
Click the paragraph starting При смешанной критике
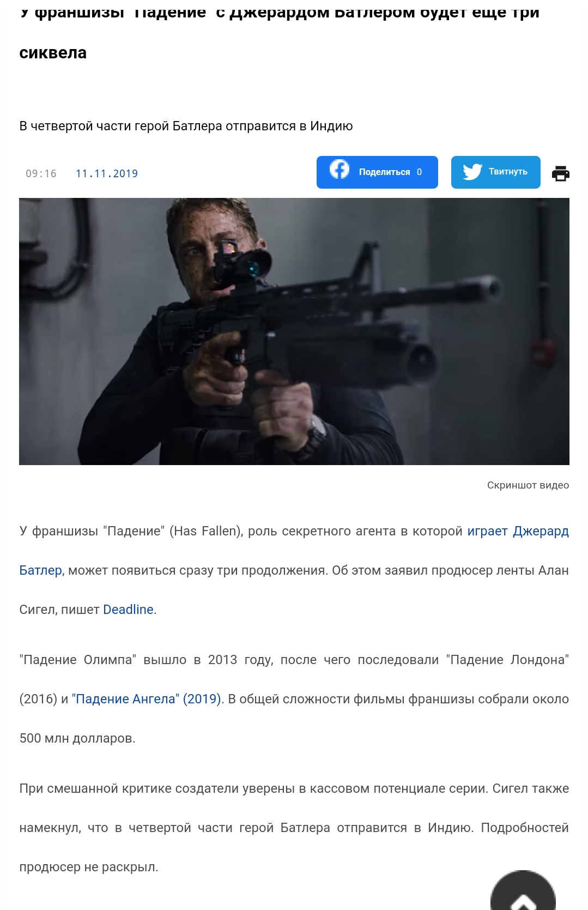[294, 828]
